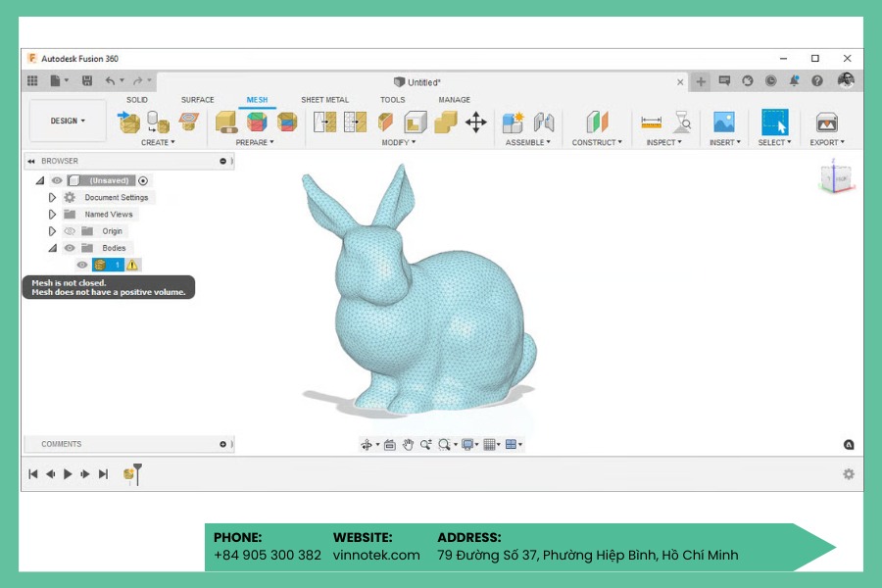Select the Plane Cut tool icon
The width and height of the screenshot is (882, 588).
pos(385,122)
